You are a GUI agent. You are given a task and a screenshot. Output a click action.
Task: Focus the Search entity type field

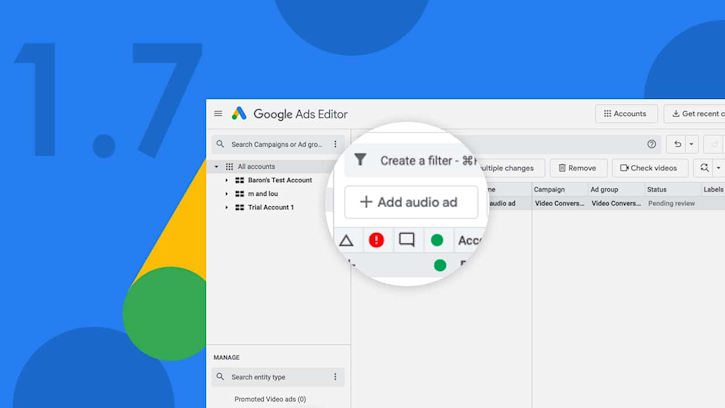pos(277,377)
